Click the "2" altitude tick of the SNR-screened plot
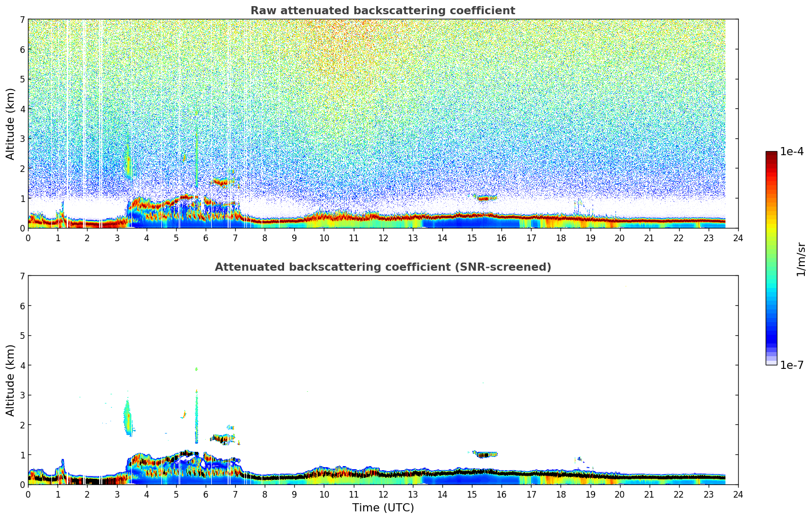This screenshot has height=519, width=812. (x=22, y=425)
